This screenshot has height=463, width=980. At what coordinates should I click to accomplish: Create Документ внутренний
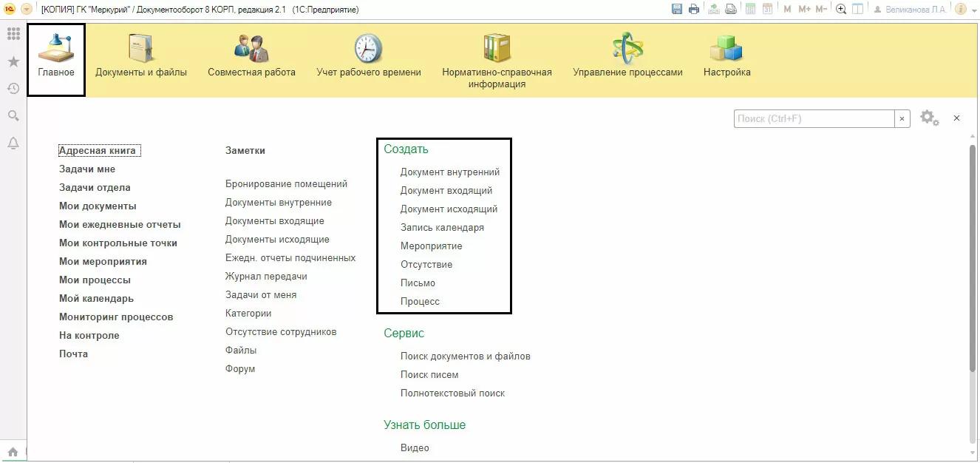(450, 172)
